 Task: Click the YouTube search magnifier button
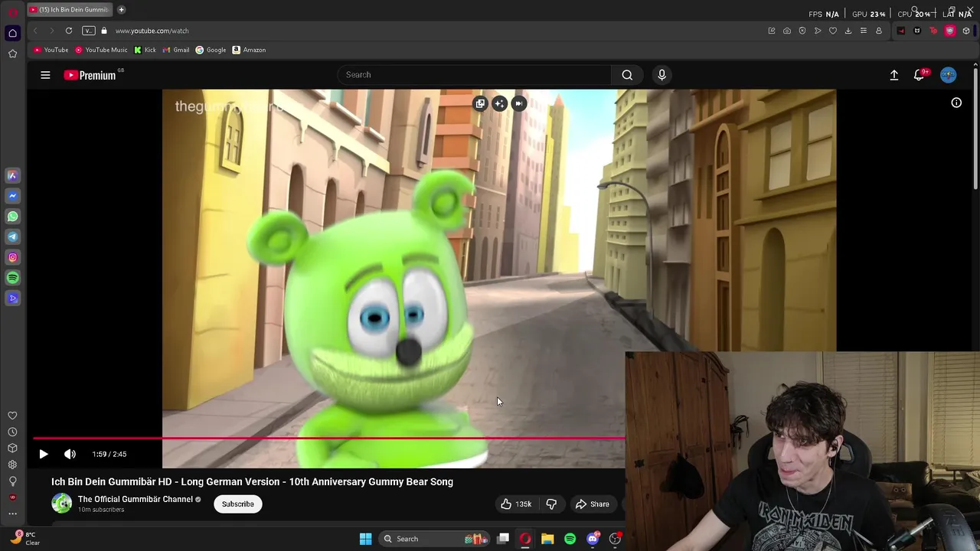click(627, 75)
